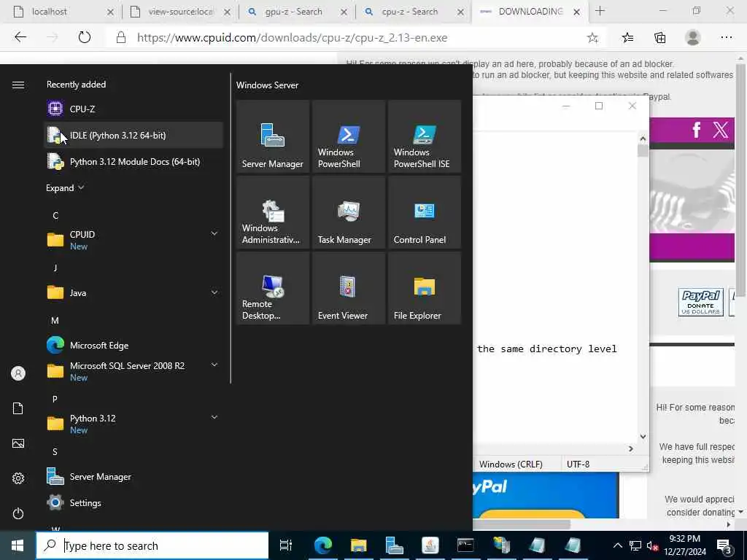Image resolution: width=747 pixels, height=560 pixels.
Task: Open the command prompt on the taskbar
Action: (x=465, y=545)
